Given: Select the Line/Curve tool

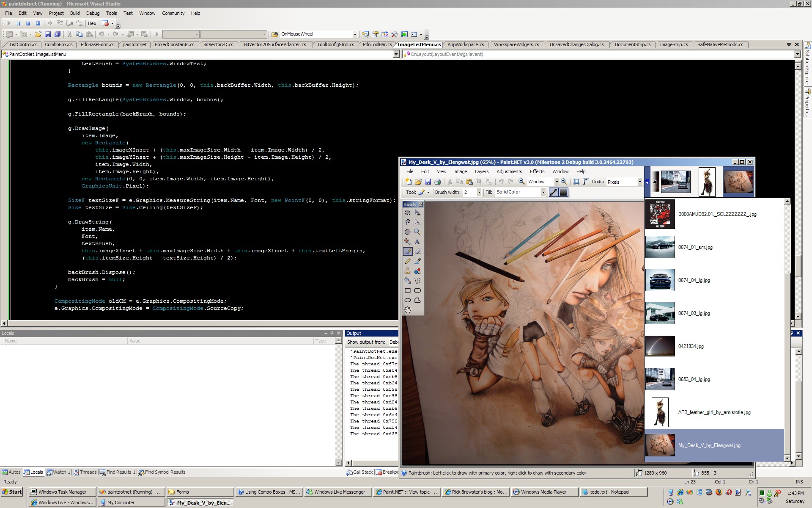Looking at the screenshot, I should [x=417, y=281].
